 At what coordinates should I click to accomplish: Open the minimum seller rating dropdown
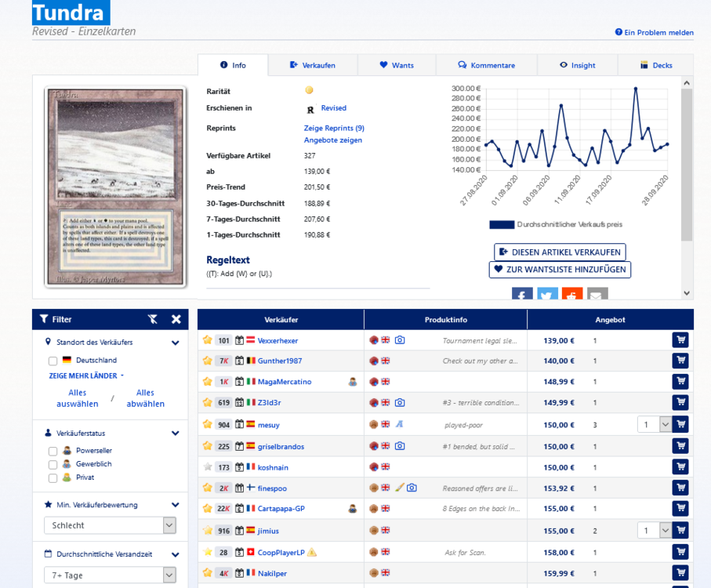click(109, 525)
